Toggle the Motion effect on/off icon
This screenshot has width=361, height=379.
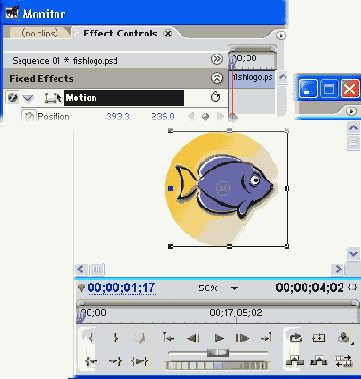coord(12,98)
